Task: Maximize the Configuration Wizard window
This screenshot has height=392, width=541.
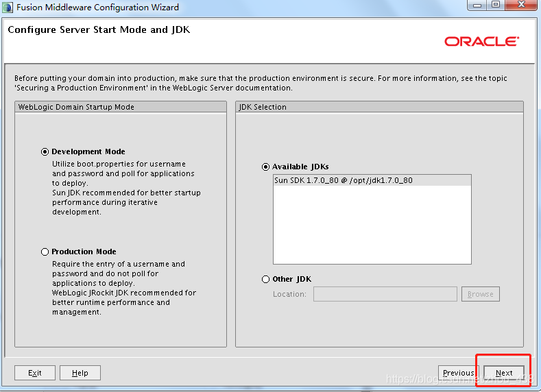Action: pos(496,5)
